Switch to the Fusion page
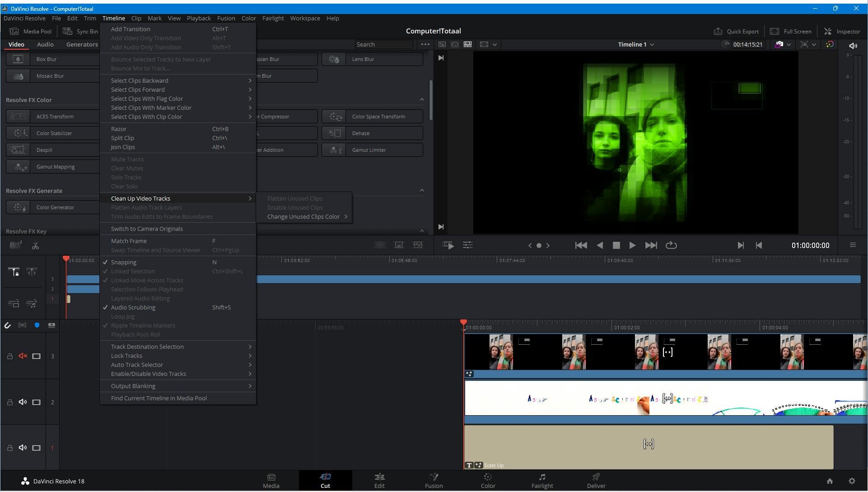Viewport: 868px width, 492px height. (433, 481)
